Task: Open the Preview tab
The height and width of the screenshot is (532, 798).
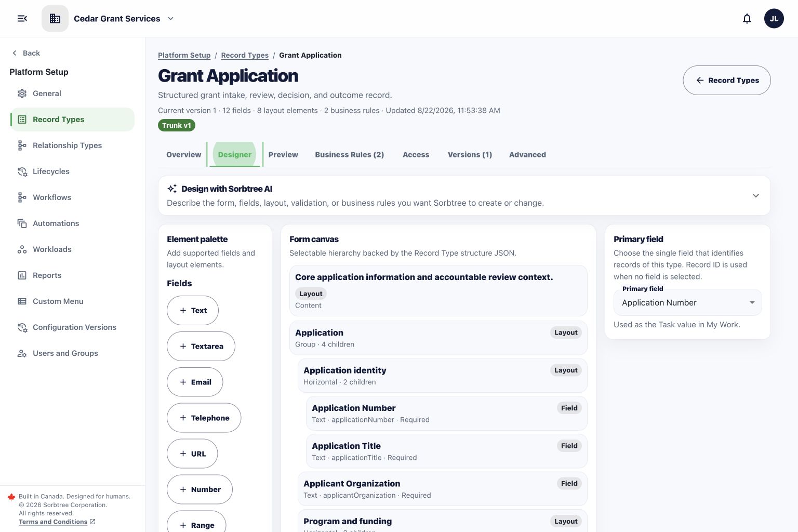Action: [283, 154]
